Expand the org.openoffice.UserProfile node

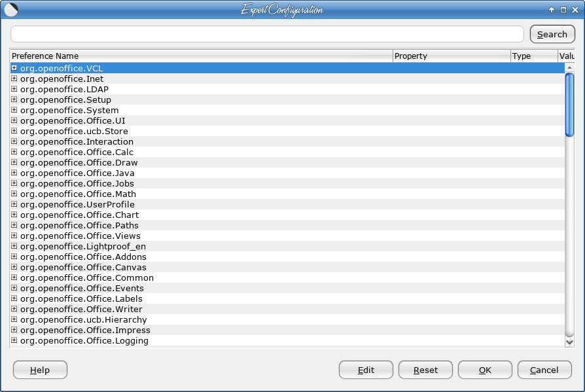click(x=14, y=204)
